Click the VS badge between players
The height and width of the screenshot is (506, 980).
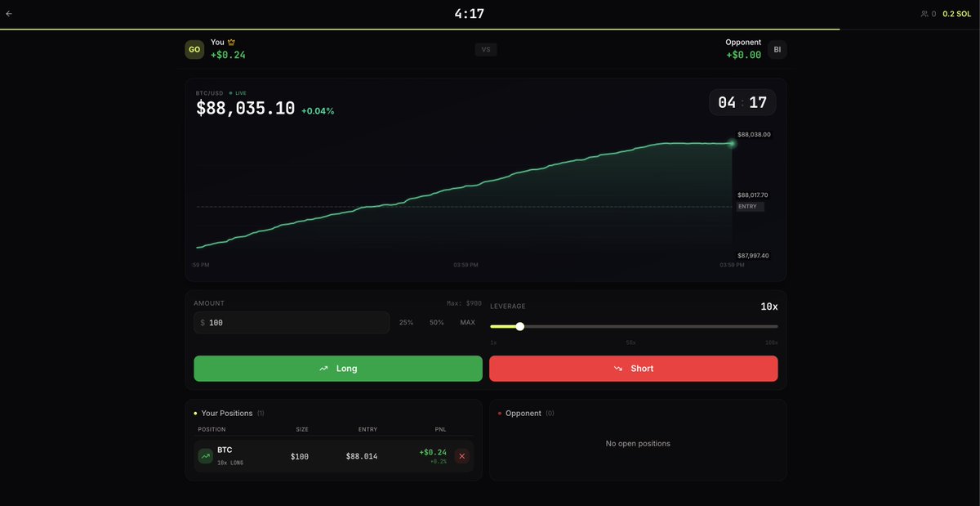point(486,50)
